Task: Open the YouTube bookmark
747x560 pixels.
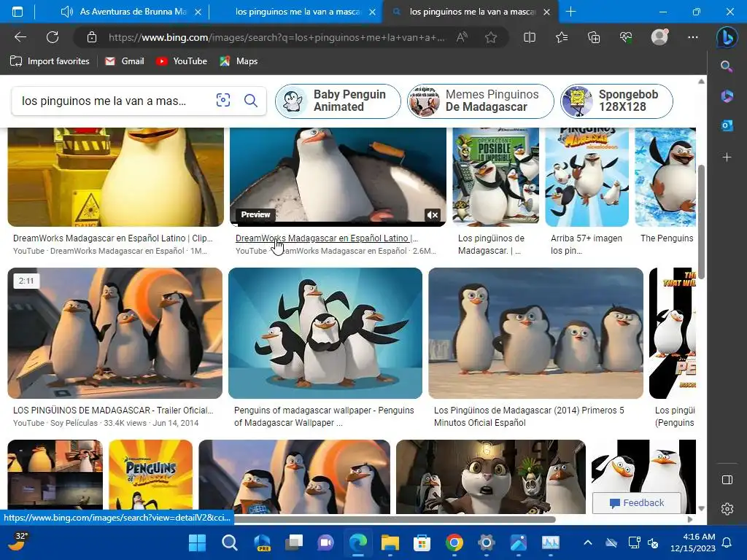Action: 182,61
